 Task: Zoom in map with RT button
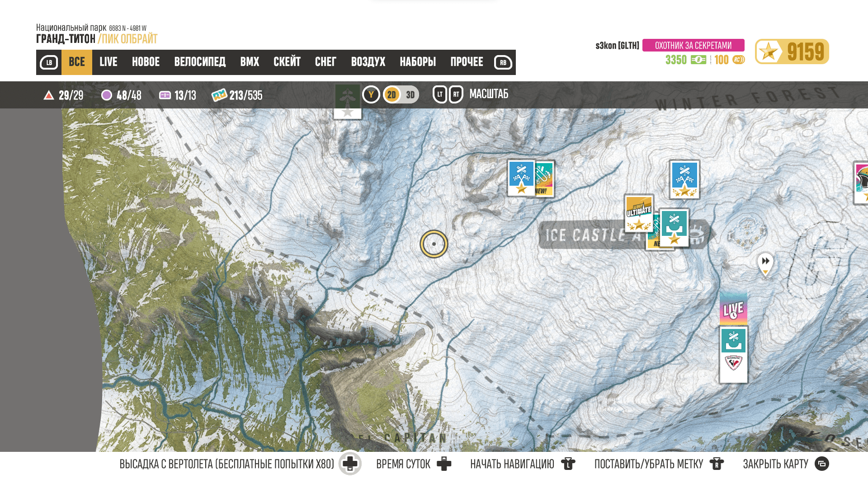[456, 94]
